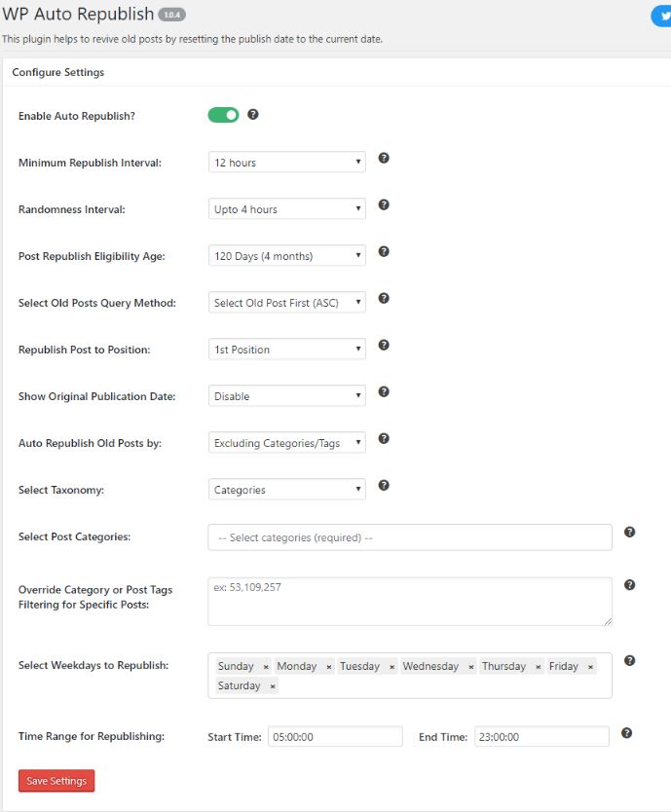The width and height of the screenshot is (671, 812).
Task: Click help icon for Republish Post to Position
Action: pos(384,345)
